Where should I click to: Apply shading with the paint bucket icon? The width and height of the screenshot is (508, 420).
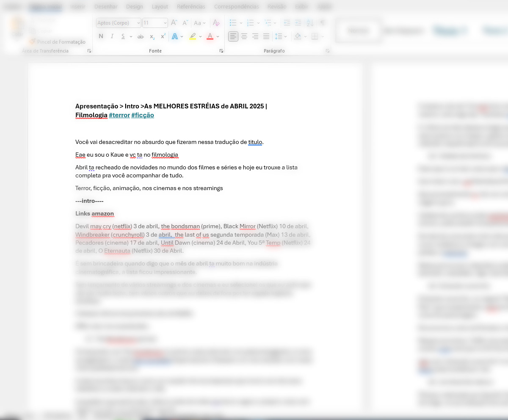[298, 36]
